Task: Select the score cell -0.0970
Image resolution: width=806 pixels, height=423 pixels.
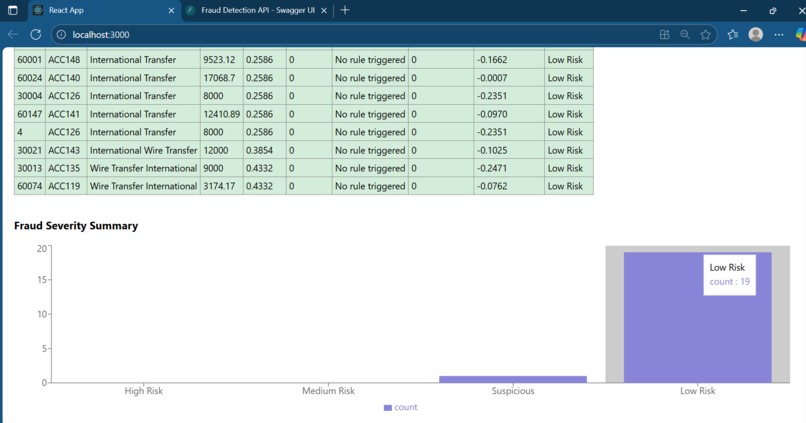Action: [509, 114]
